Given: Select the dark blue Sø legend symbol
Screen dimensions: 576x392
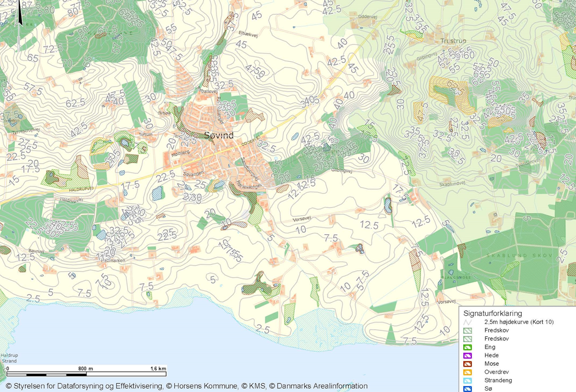Looking at the screenshot, I should (468, 389).
